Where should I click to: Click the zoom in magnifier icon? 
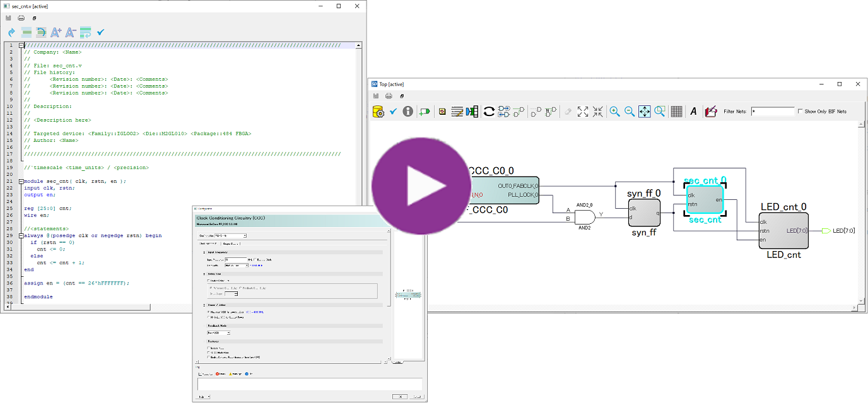click(614, 112)
